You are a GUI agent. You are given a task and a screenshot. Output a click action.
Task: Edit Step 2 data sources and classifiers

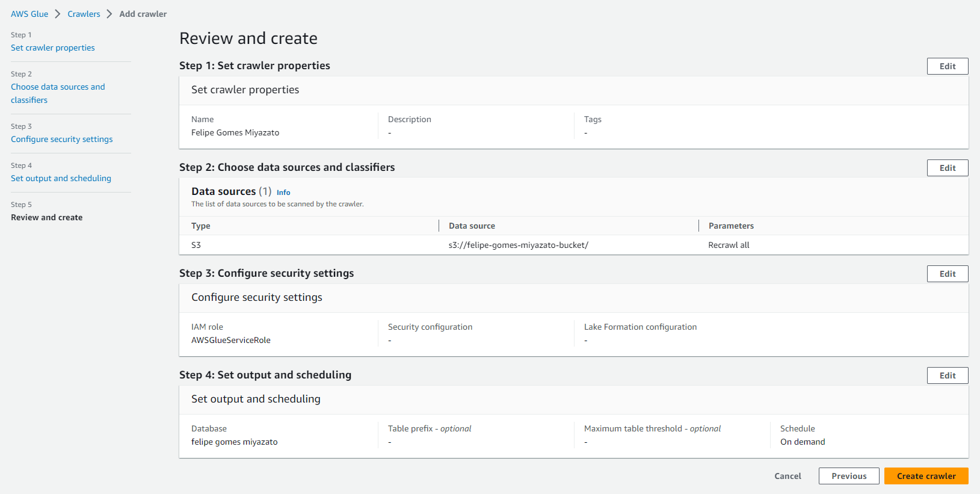[947, 168]
